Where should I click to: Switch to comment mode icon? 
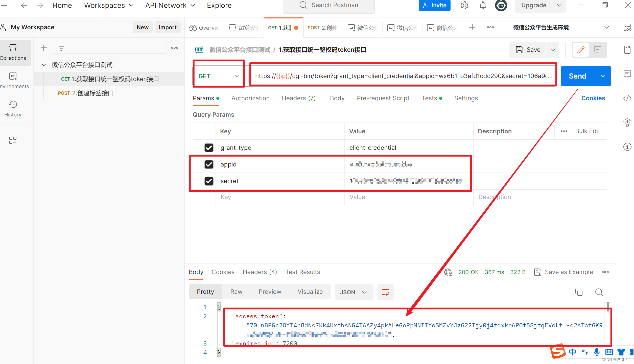pos(598,50)
